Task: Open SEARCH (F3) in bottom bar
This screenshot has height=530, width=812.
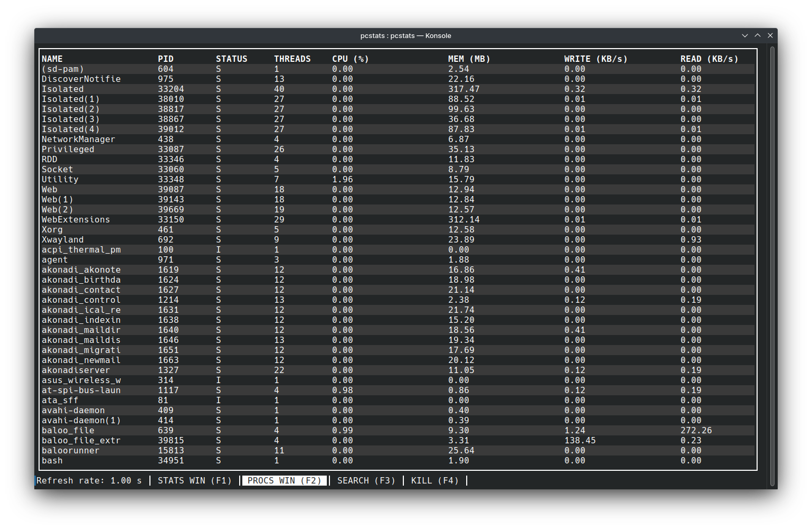Action: click(x=366, y=480)
